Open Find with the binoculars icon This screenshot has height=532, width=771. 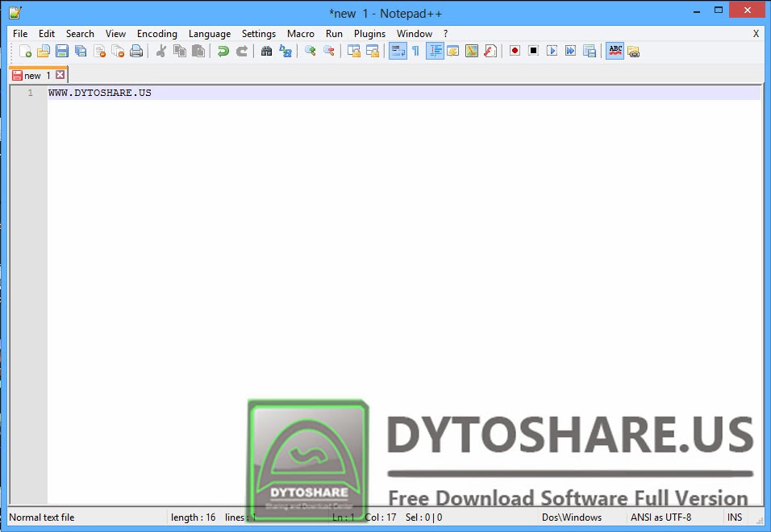(x=266, y=51)
